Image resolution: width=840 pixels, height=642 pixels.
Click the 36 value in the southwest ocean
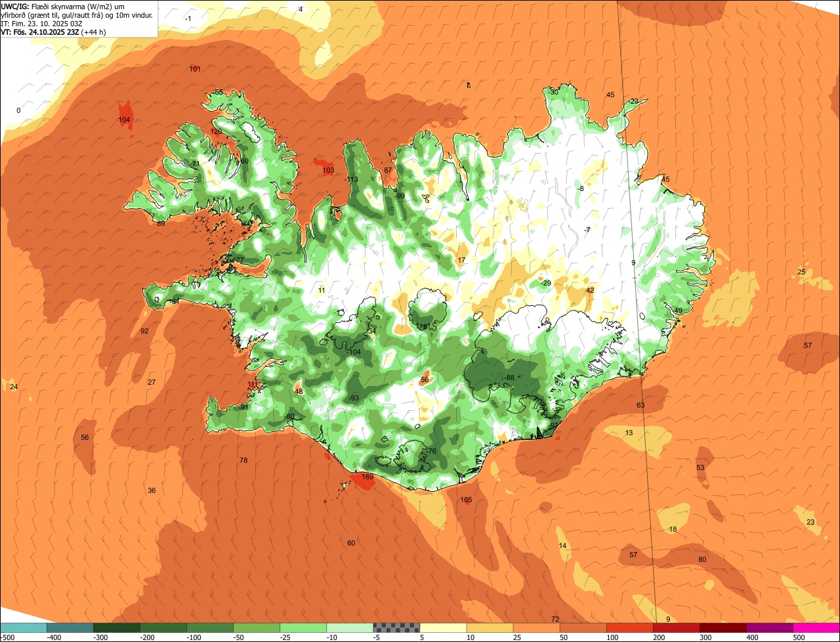coord(152,490)
